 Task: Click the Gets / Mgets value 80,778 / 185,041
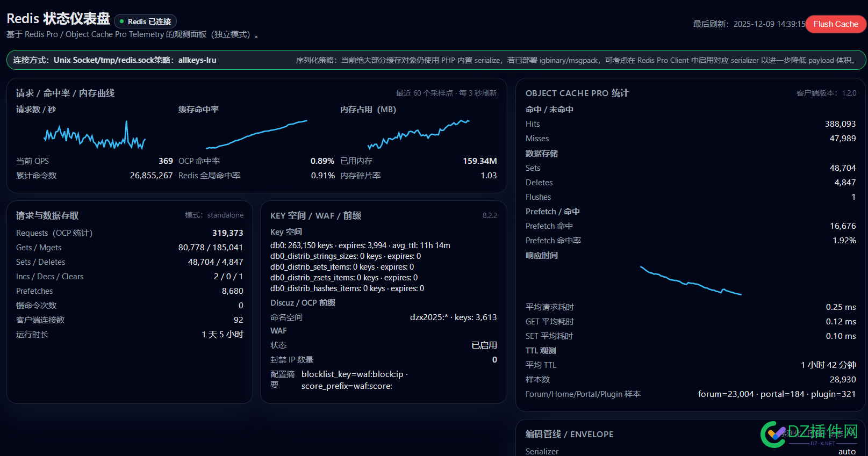coord(211,248)
